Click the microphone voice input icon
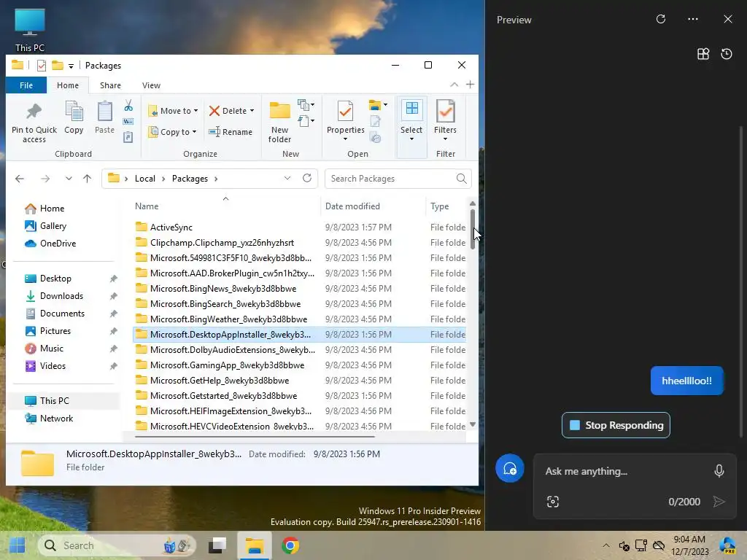 pos(719,471)
